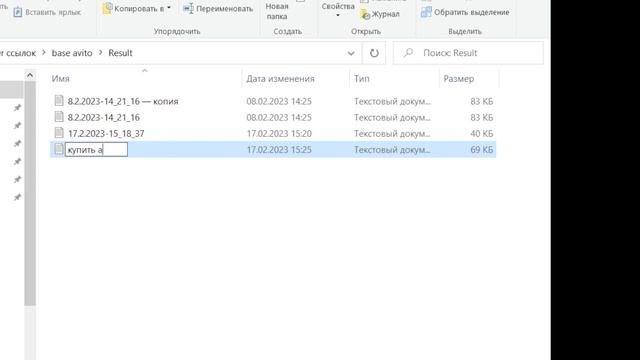Click Result breadcrumb segment
Viewport: 640px width, 360px height.
[120, 53]
